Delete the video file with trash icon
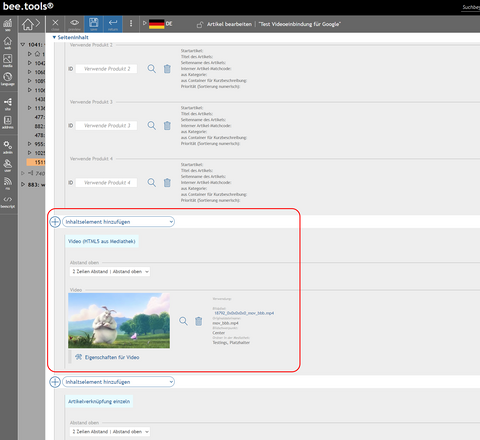The image size is (480, 440). [199, 321]
